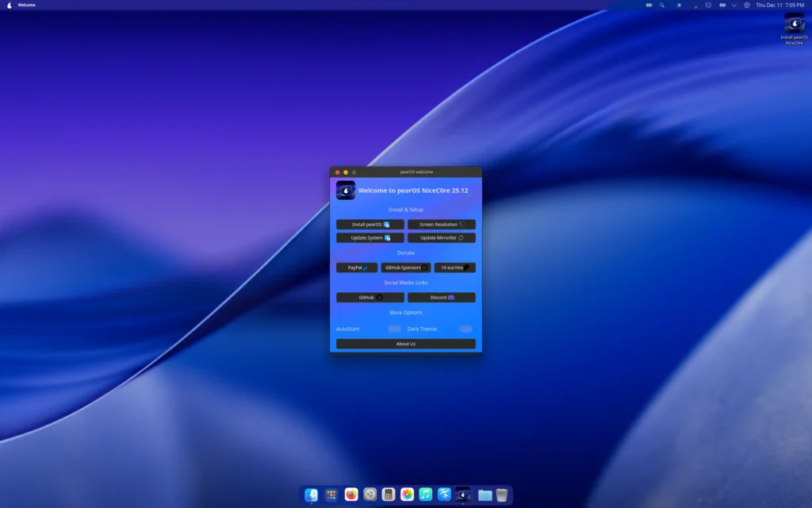The image size is (812, 508).
Task: Click the Update Mirrorlist button
Action: (x=442, y=237)
